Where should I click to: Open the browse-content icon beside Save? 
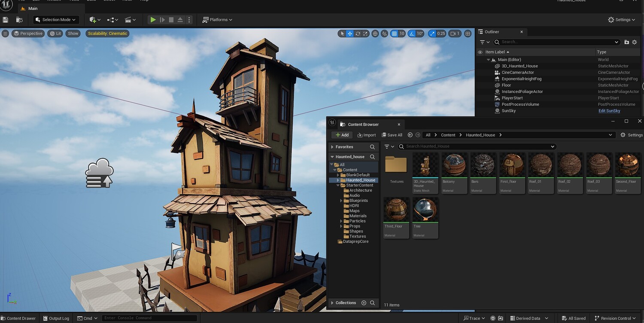pyautogui.click(x=19, y=20)
